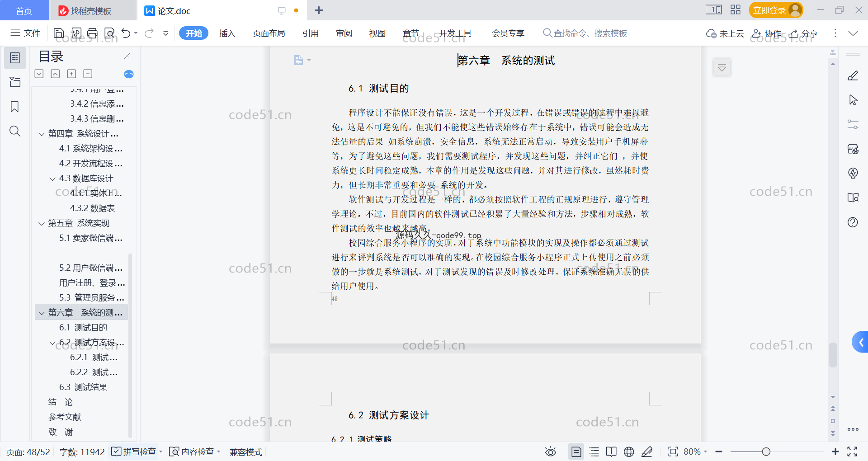Image resolution: width=868 pixels, height=461 pixels.
Task: Click the 分享 share button
Action: coord(804,33)
